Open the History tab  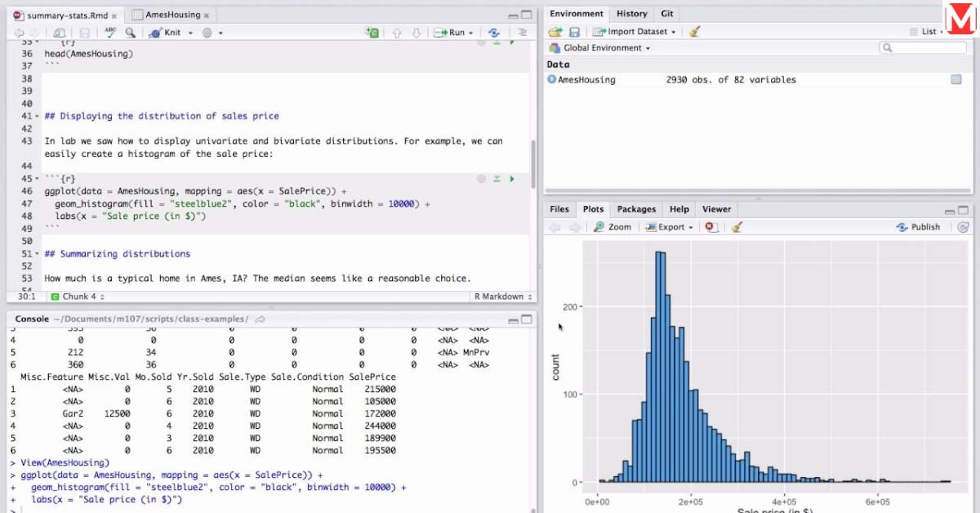tap(631, 14)
